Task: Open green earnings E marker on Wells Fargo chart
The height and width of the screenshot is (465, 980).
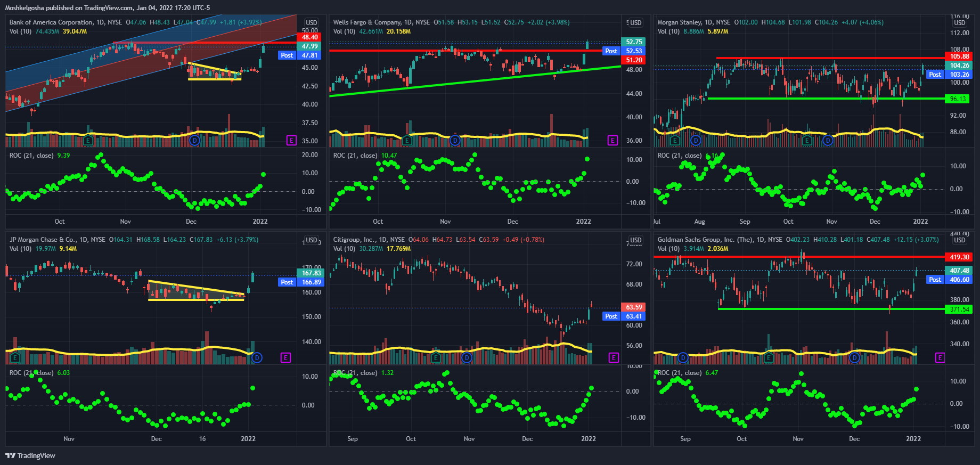Action: tap(407, 141)
